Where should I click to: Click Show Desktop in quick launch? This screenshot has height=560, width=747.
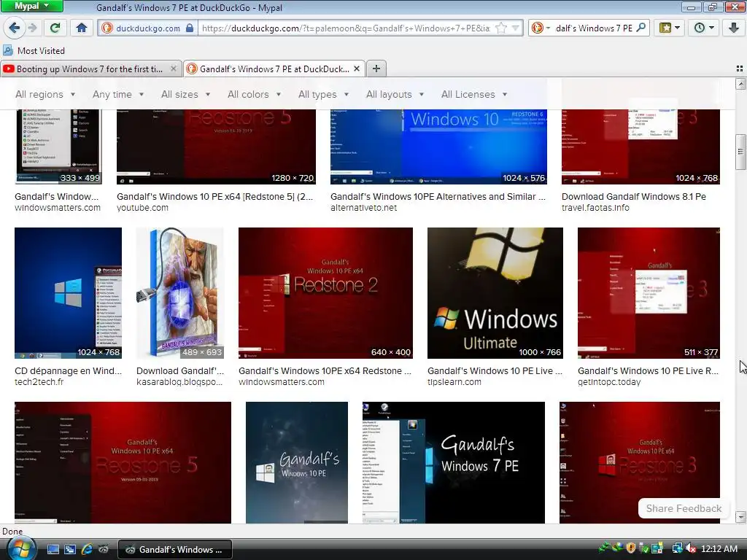53,549
